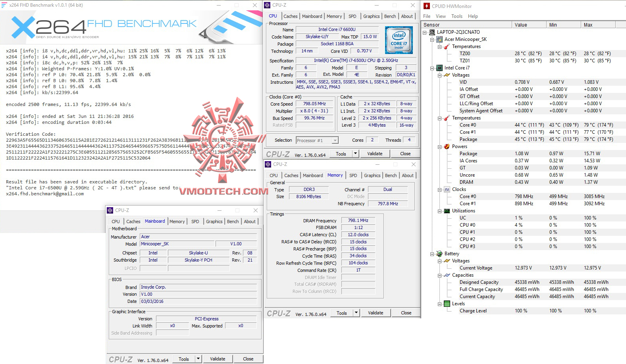Viewport: 626px width, 364px height.
Task: Click the thermometer icon under Acer Minicooper_SK
Action: (447, 46)
